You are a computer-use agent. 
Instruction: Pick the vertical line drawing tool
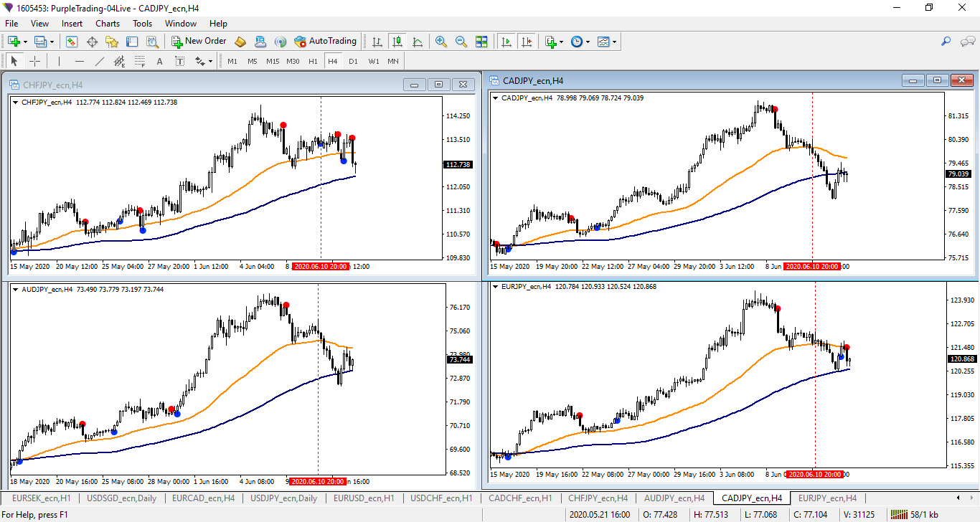(x=59, y=61)
